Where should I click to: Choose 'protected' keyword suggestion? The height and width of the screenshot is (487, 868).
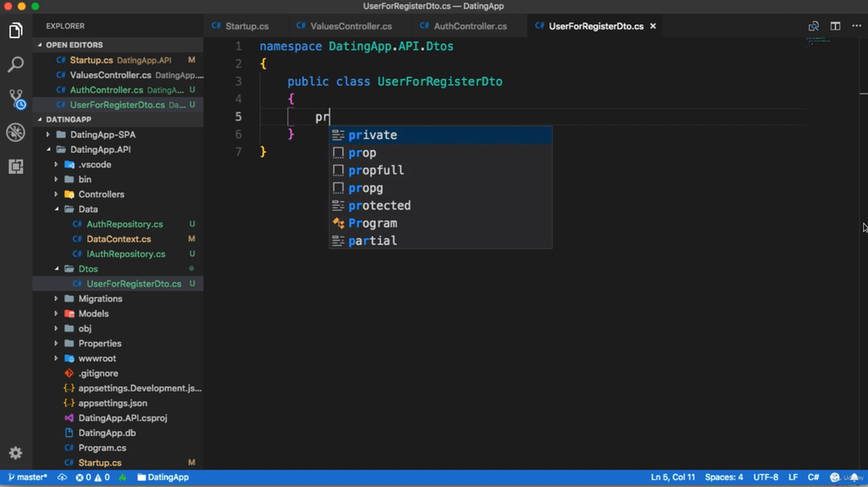pos(441,206)
